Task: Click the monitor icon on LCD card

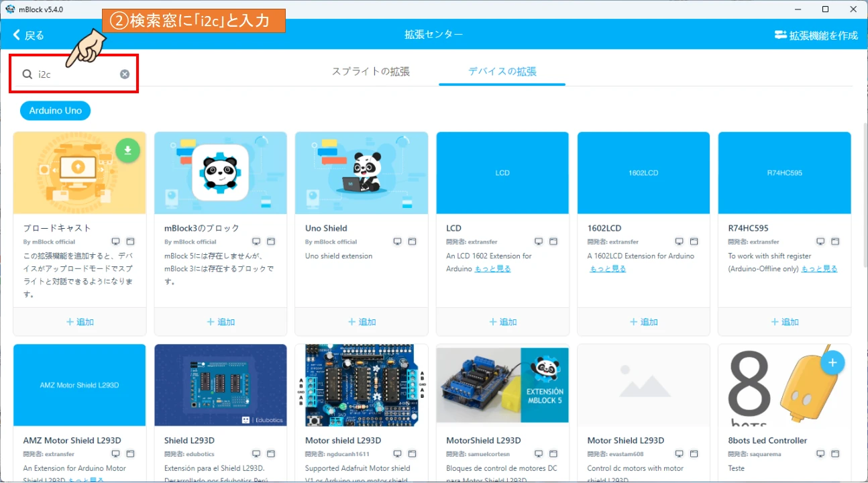Action: tap(538, 241)
